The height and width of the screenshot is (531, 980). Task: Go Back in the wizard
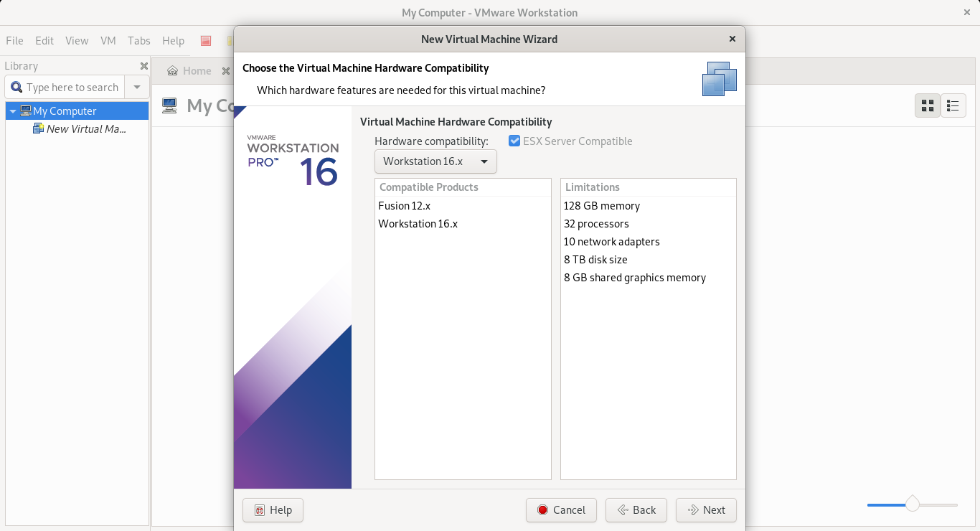pos(636,510)
